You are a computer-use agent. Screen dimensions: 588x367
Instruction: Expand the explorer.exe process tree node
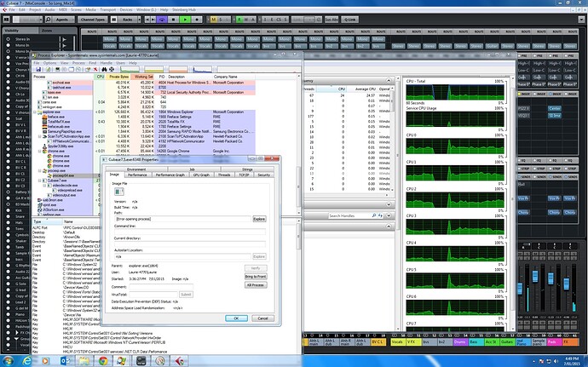[35, 112]
